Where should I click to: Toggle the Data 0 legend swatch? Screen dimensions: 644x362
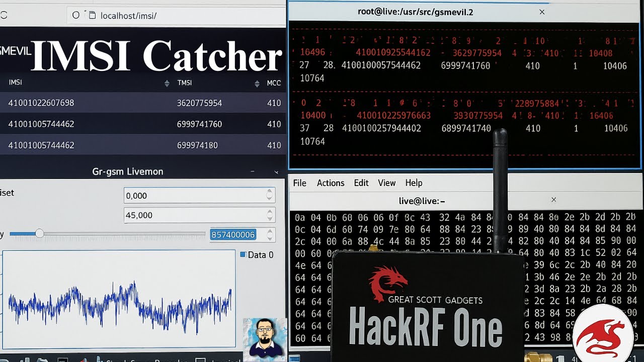pos(243,254)
